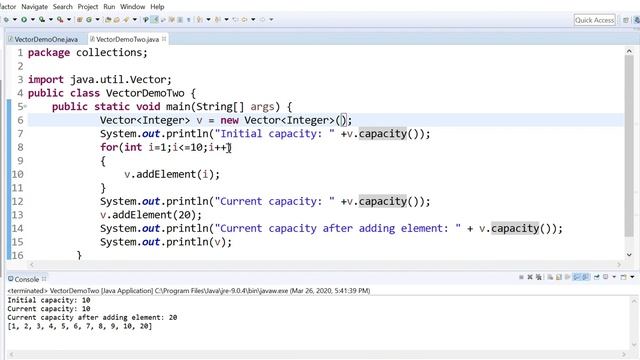The height and width of the screenshot is (360, 640).
Task: Open the Run configurations dropdown arrow
Action: click(33, 19)
